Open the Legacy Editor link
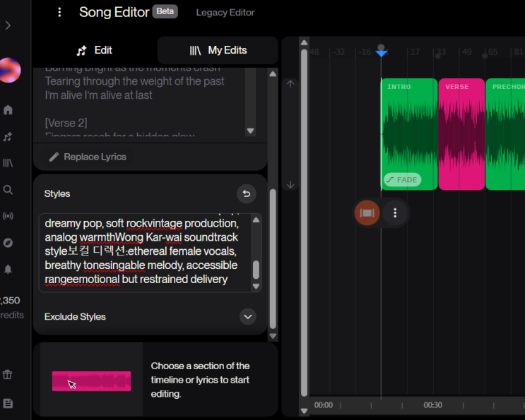Viewport: 525px width, 420px height. point(225,13)
